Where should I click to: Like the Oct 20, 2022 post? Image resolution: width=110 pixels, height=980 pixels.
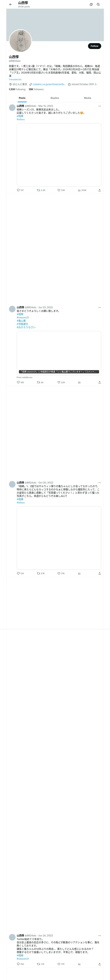coord(61,573)
